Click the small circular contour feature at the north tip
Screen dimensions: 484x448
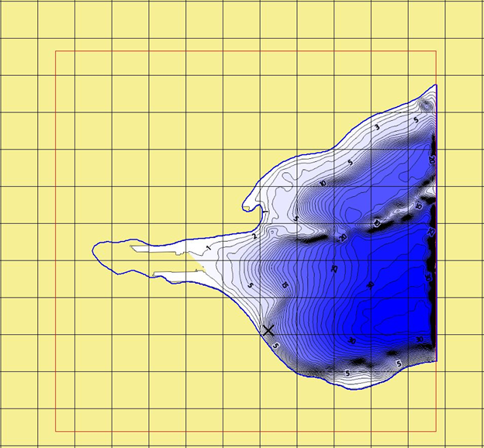427,106
